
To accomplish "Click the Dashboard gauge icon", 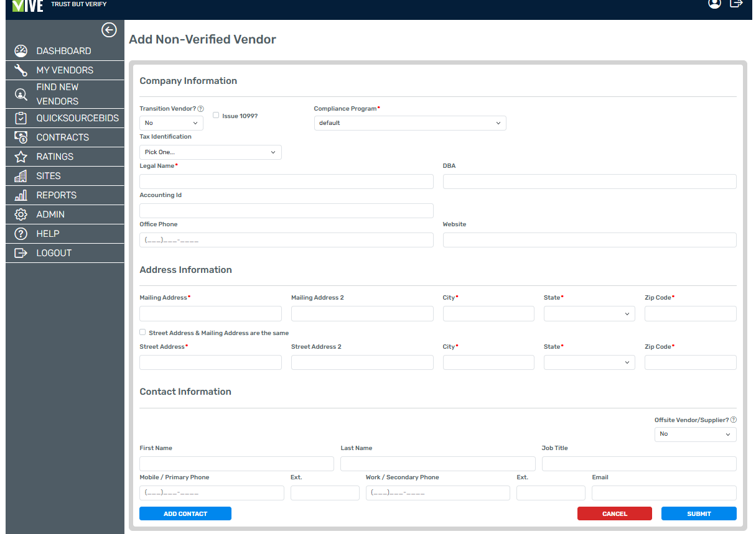I will tap(21, 51).
